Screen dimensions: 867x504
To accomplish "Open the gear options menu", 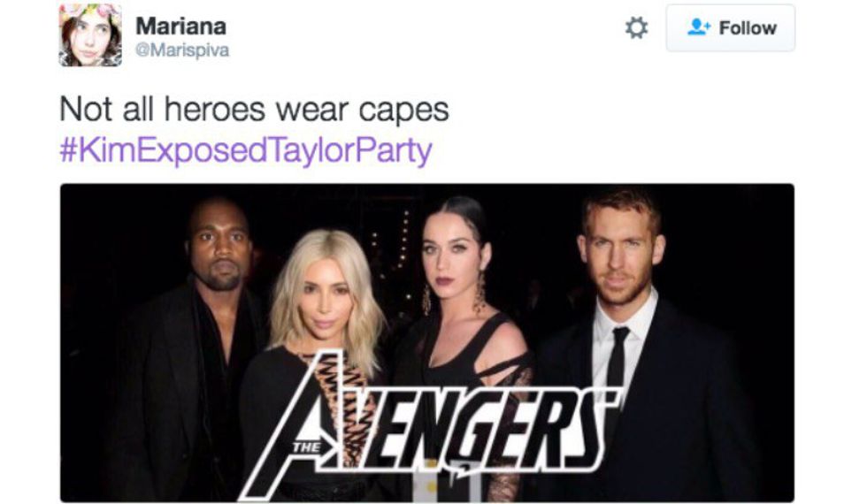I will 636,27.
